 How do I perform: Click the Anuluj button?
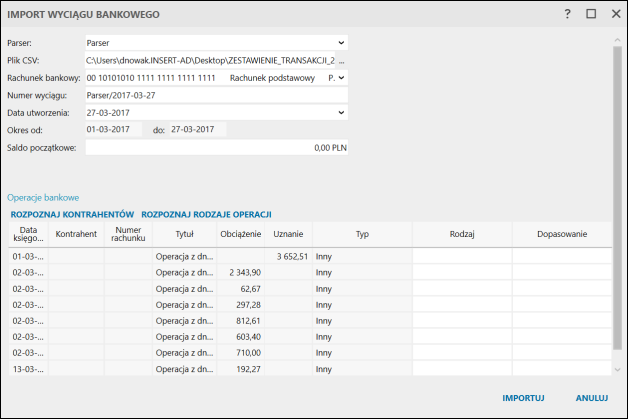pyautogui.click(x=592, y=398)
